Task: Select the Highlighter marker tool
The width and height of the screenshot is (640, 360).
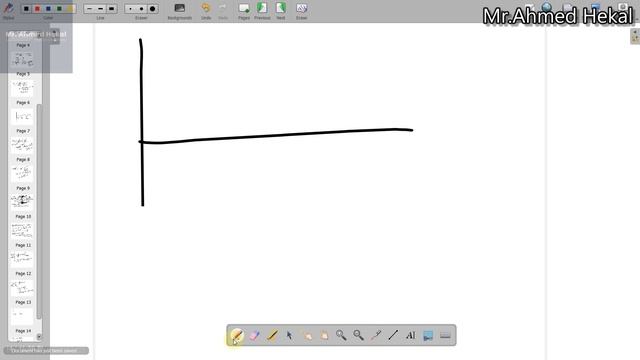Action: (272, 336)
